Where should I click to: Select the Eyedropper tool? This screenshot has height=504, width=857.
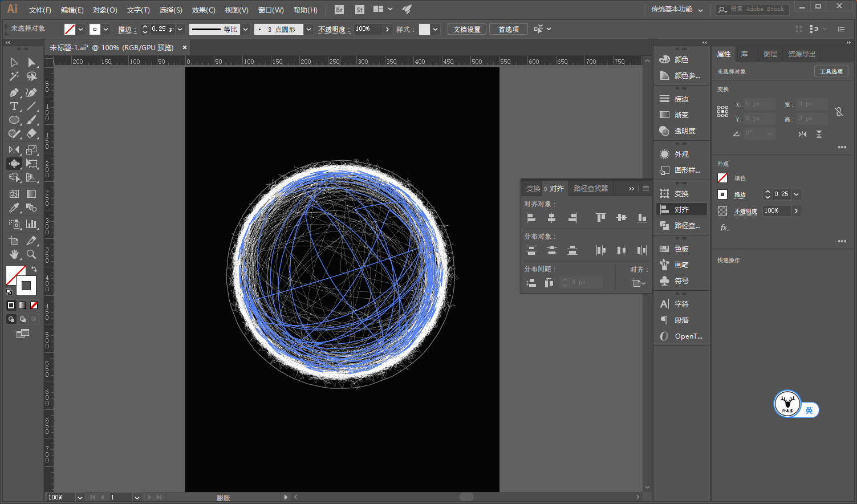(x=14, y=208)
